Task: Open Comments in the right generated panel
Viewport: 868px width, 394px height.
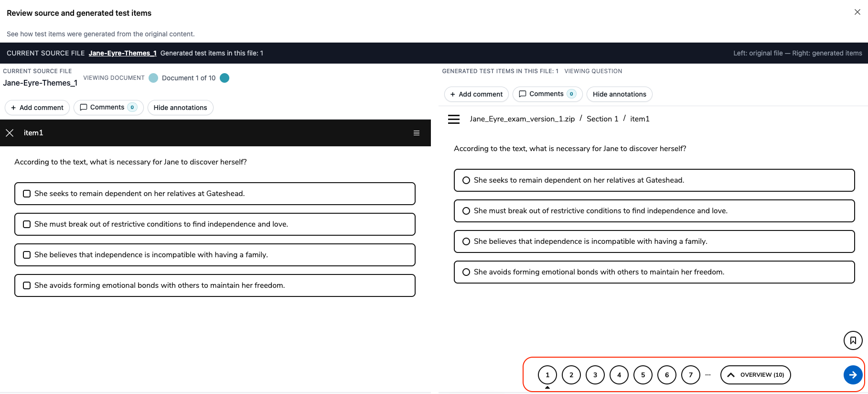Action: point(547,94)
